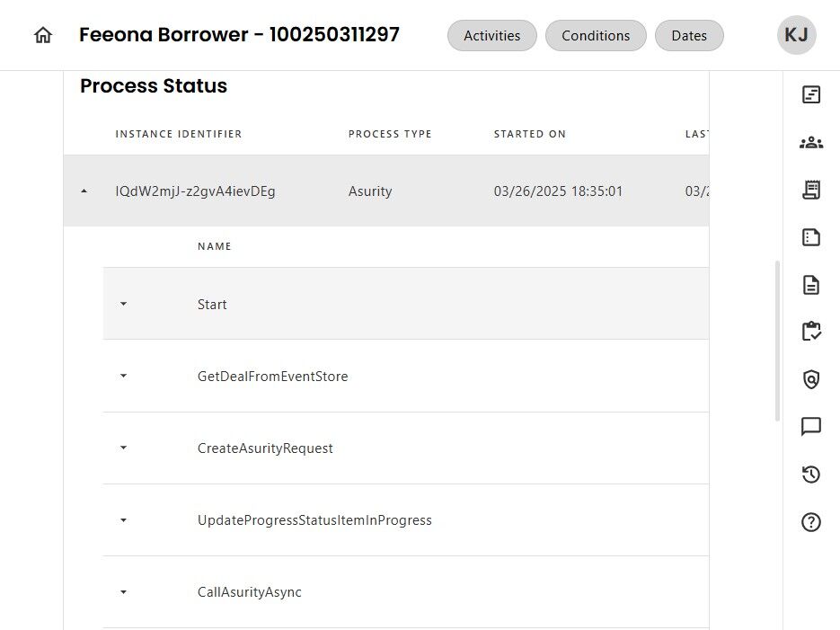Open the KJ user avatar menu
Image resolution: width=840 pixels, height=630 pixels.
[x=796, y=35]
